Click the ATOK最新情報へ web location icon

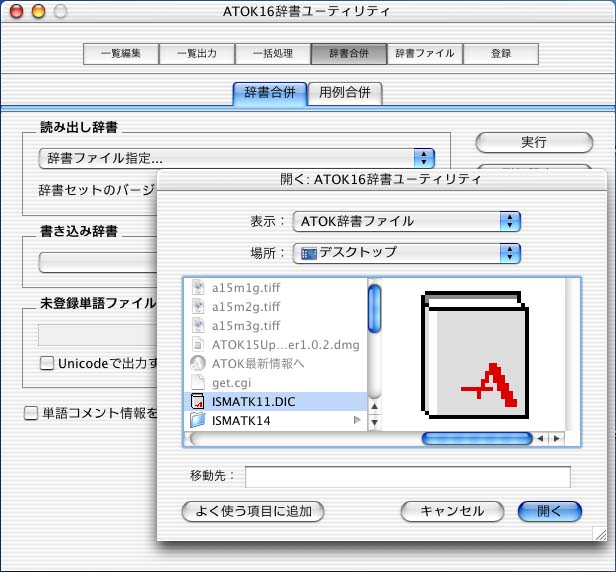198,363
